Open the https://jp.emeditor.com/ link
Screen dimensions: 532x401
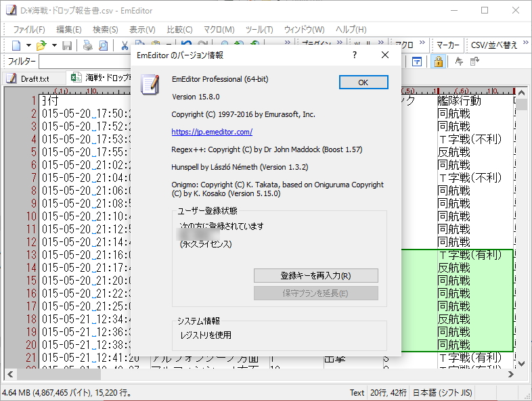pos(212,132)
